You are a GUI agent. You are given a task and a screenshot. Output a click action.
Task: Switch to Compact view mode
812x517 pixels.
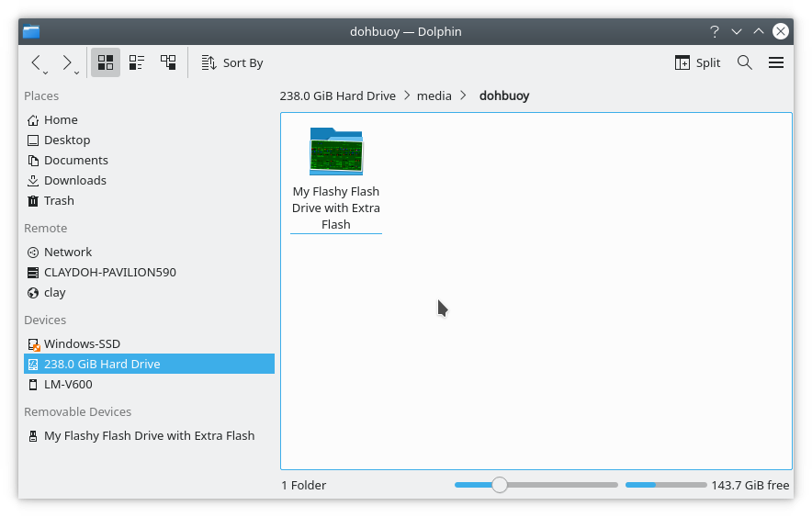(x=137, y=62)
